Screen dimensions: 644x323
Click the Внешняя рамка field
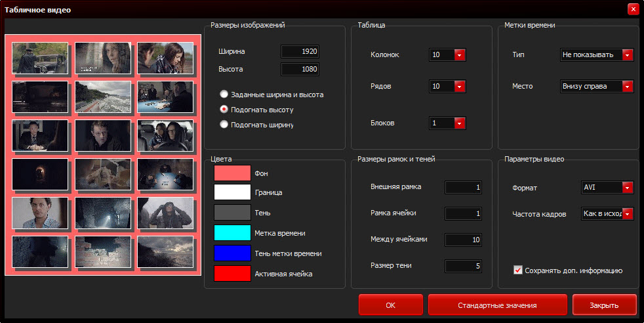(463, 187)
